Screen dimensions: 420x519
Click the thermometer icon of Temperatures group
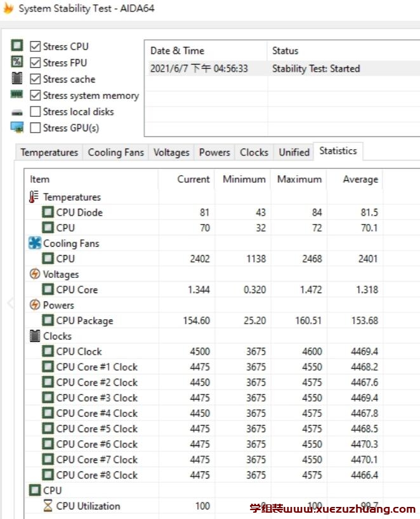[x=34, y=197]
